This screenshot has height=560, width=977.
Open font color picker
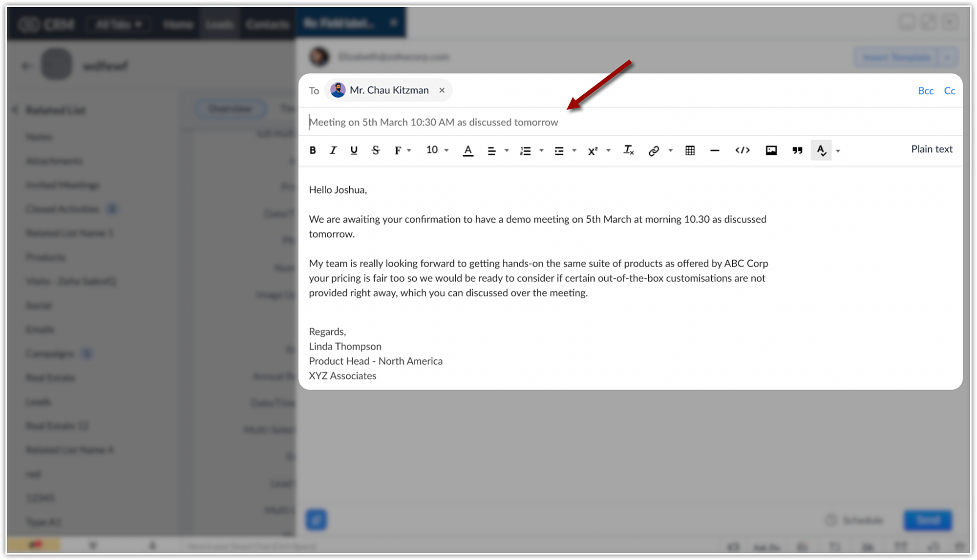tap(467, 150)
